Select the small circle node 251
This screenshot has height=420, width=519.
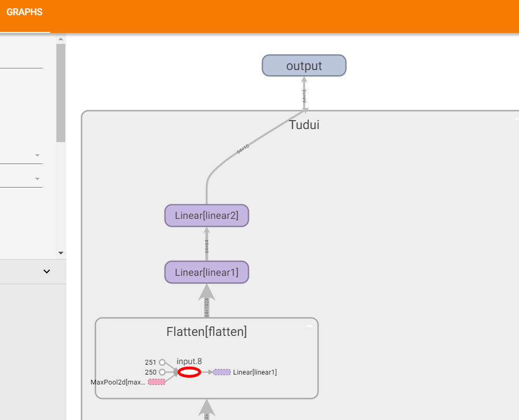click(x=162, y=362)
